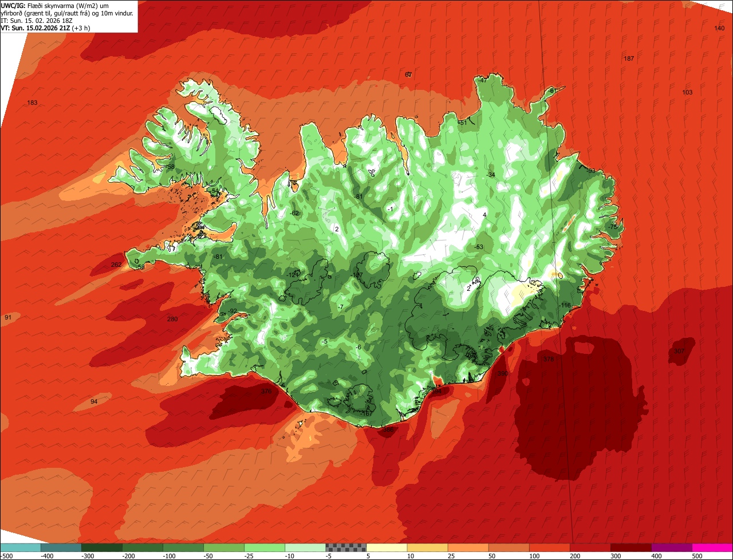Click the '187' flux value
Viewport: 733px width, 560px height.
coord(629,58)
